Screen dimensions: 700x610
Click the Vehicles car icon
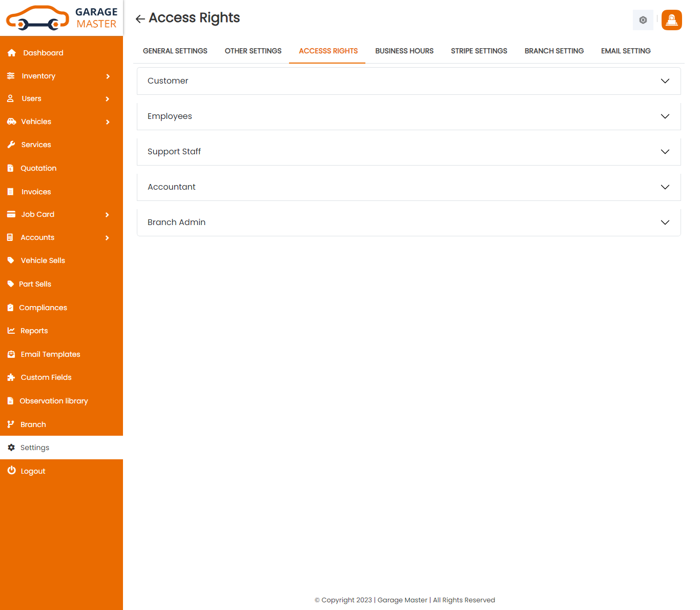(11, 121)
